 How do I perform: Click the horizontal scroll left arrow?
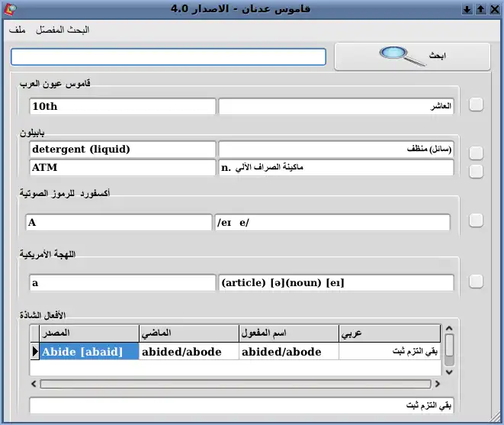pyautogui.click(x=34, y=384)
